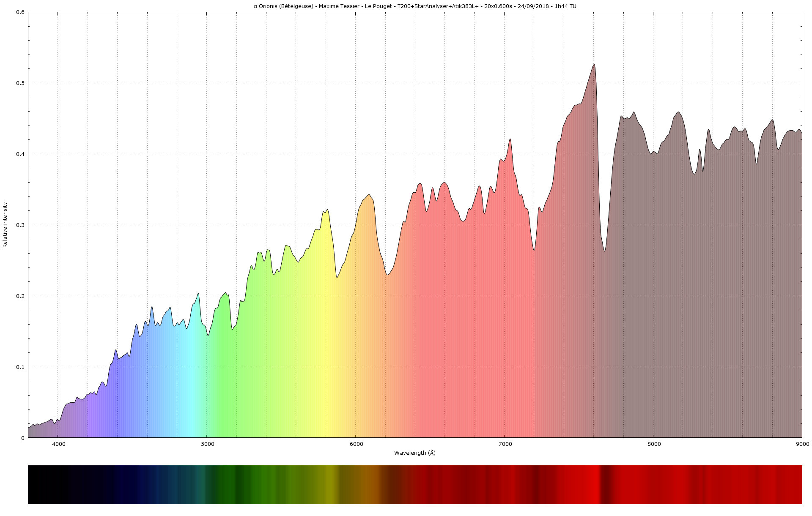Click the 5000 wavelength tick label
The height and width of the screenshot is (516, 812).
(207, 444)
